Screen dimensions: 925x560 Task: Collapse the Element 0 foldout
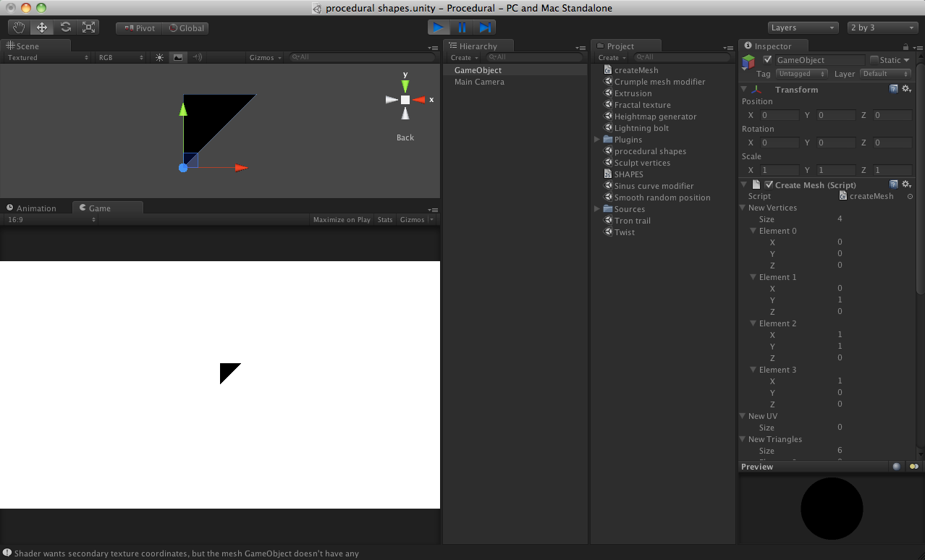pos(753,231)
